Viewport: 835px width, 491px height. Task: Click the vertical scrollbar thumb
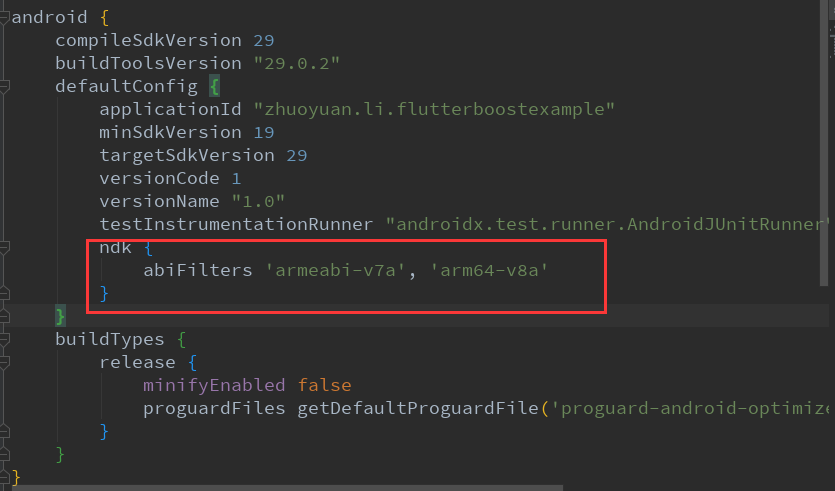pos(824,144)
